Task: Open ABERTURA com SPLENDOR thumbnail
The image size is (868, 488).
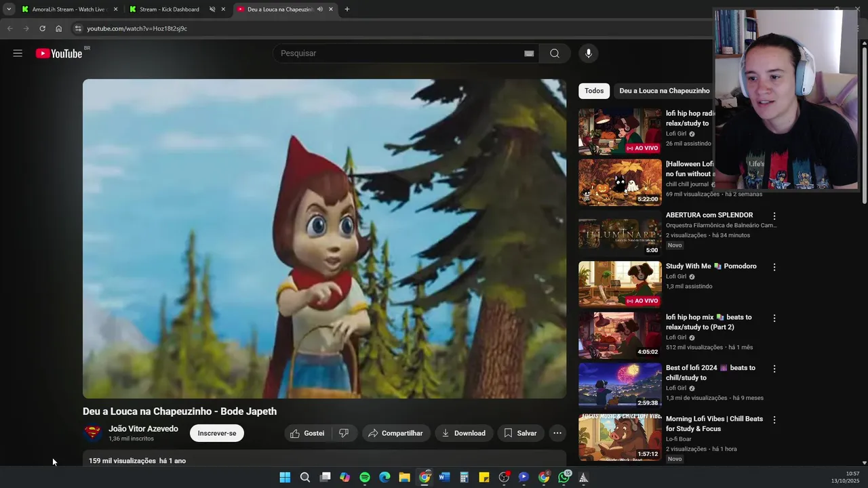Action: 620,233
